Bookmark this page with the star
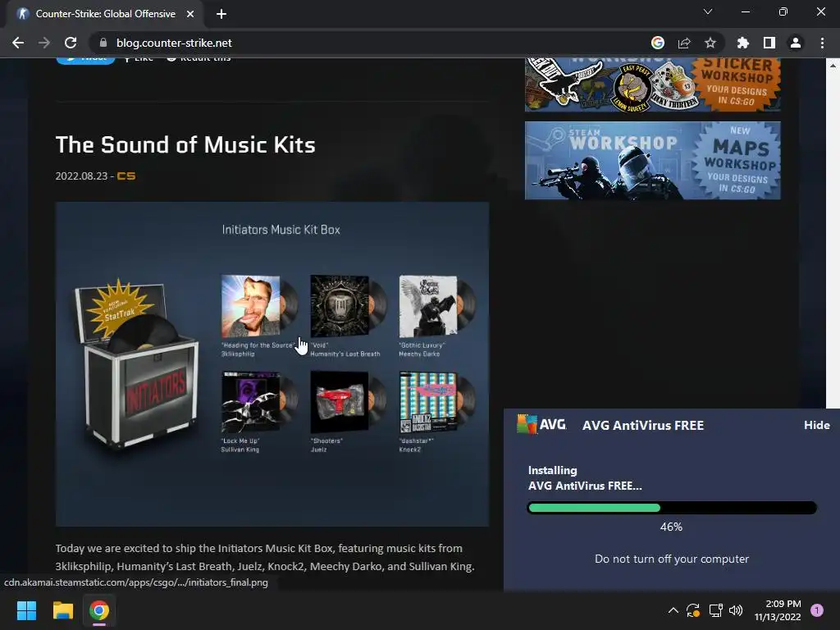The width and height of the screenshot is (840, 630). [x=710, y=43]
